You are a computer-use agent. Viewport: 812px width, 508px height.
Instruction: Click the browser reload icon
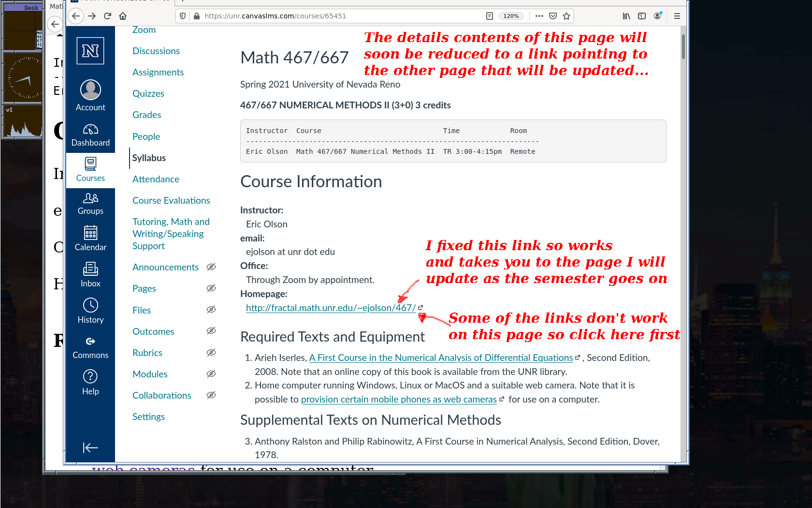coord(107,16)
